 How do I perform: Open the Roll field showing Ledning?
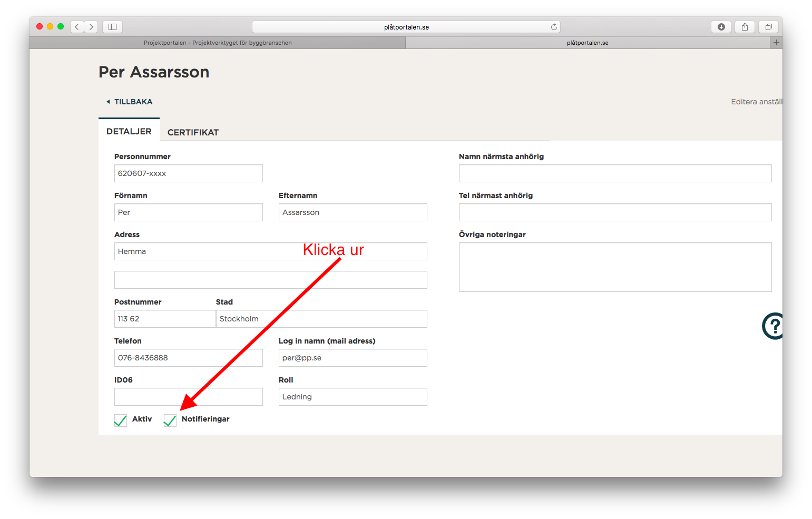pos(353,397)
